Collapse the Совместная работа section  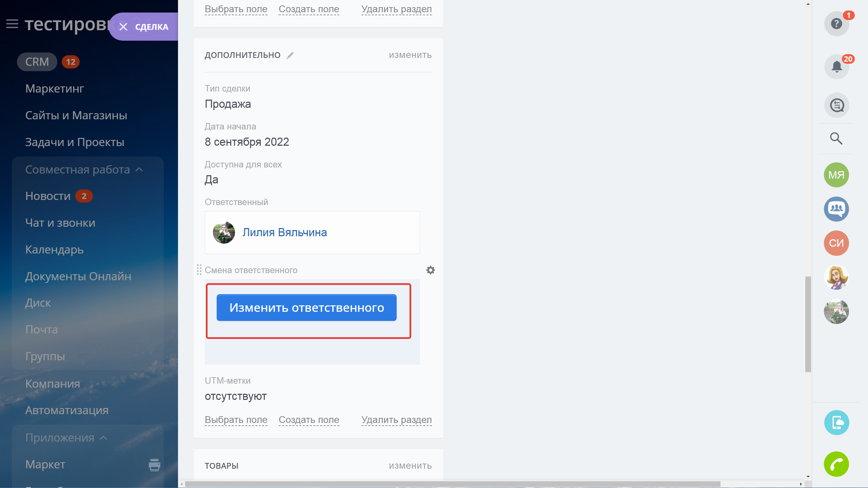pyautogui.click(x=139, y=169)
